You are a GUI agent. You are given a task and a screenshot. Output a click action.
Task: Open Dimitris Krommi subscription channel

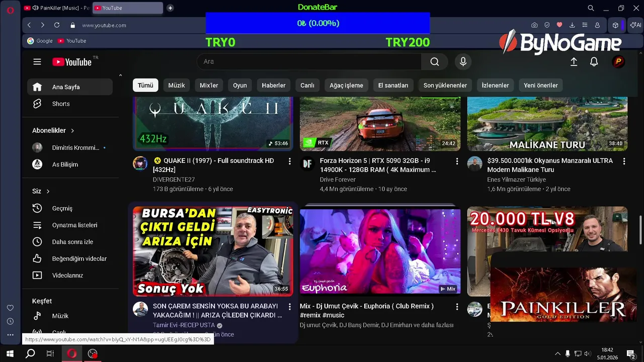click(70, 148)
